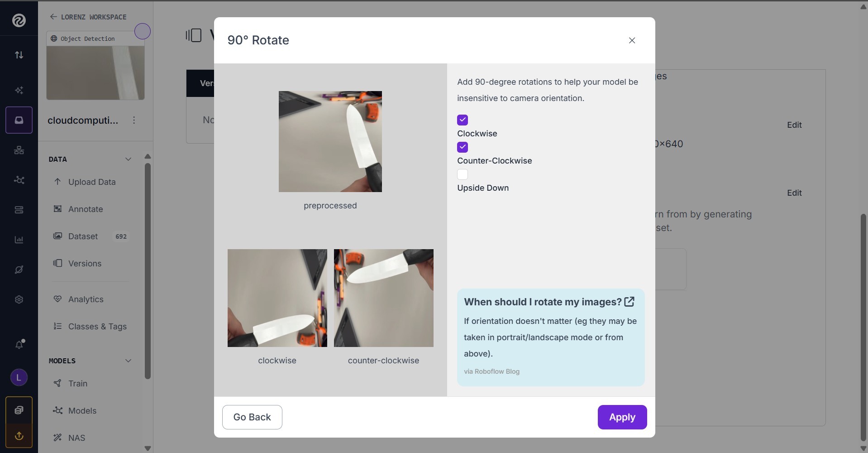Screen dimensions: 868x453
Task: Click the Train icon
Action: coord(57,383)
